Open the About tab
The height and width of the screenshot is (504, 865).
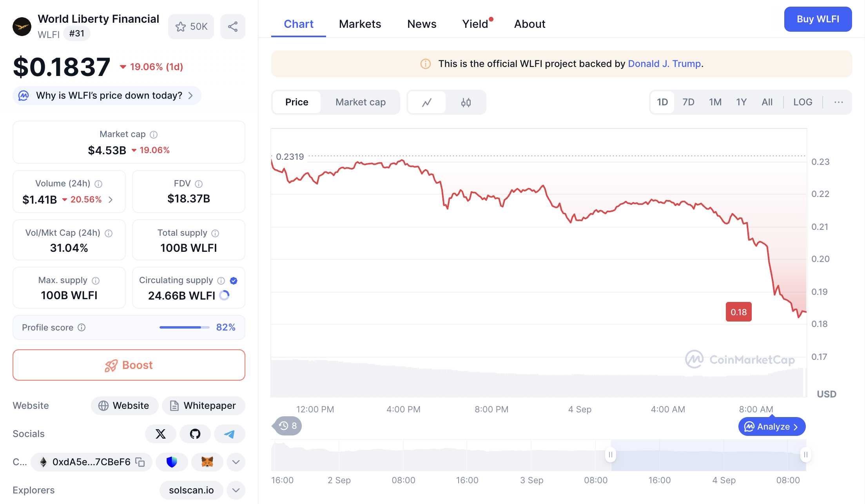coord(530,24)
